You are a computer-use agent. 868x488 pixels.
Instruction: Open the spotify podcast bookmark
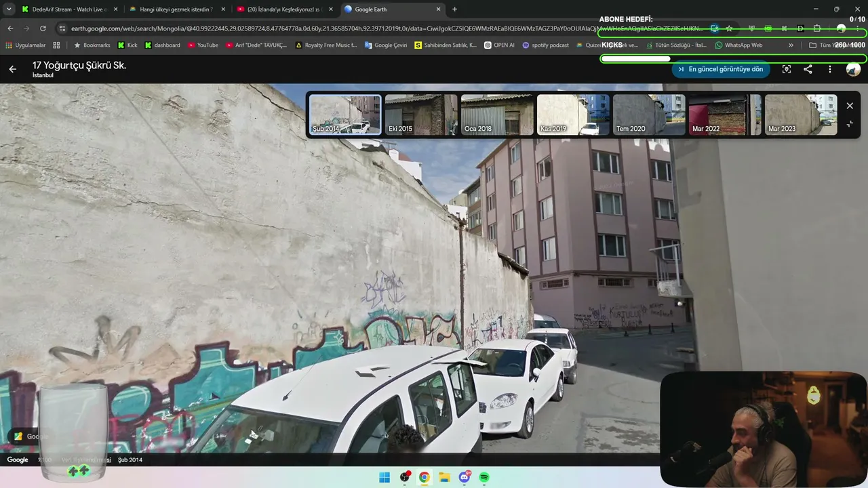tap(546, 45)
